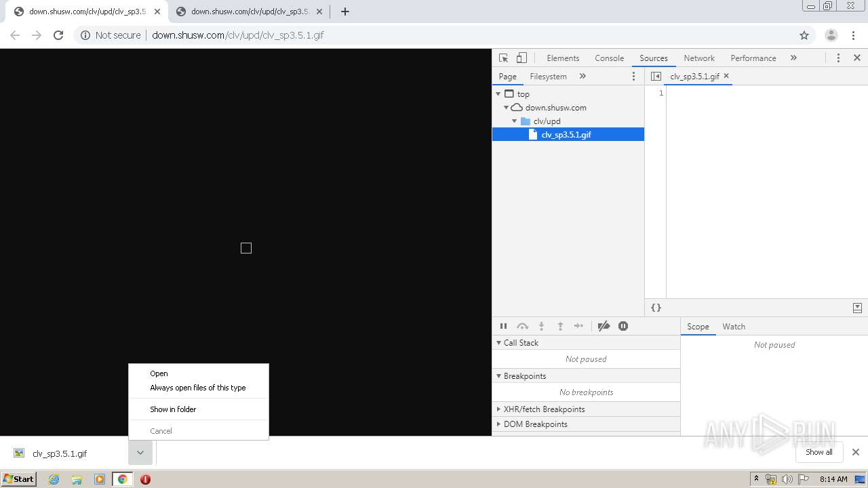Launch Internet Explorer from taskbar
This screenshot has height=488, width=868.
(x=54, y=479)
